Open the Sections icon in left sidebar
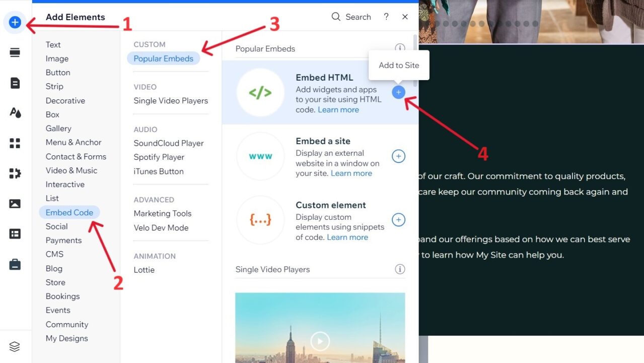644x363 pixels. pos(15,52)
